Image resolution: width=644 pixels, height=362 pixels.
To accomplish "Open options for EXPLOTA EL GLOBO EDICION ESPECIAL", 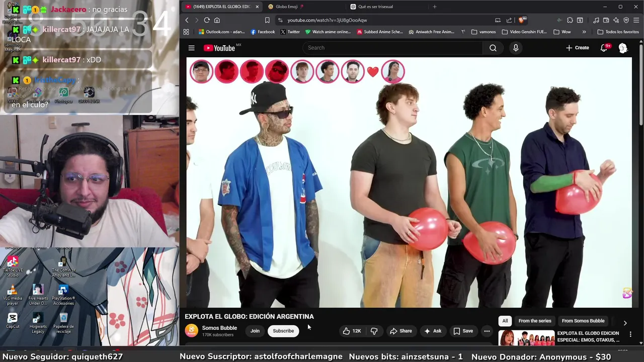I will click(630, 334).
